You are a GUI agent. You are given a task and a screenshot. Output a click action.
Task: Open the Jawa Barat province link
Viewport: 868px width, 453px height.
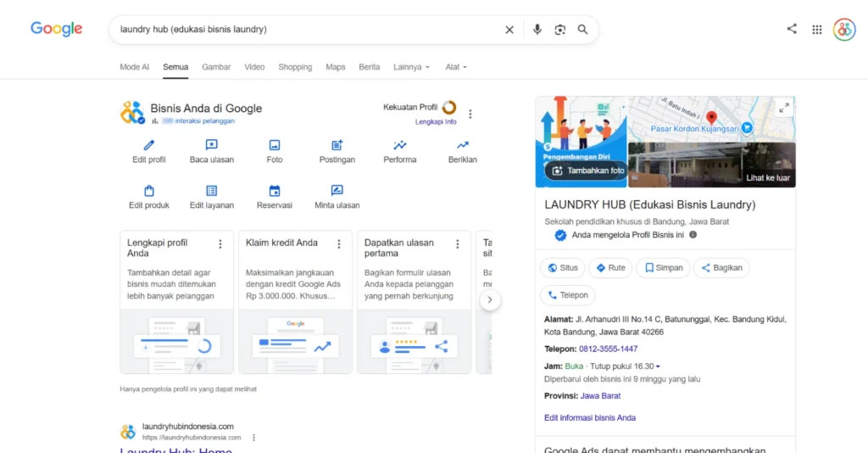(x=600, y=396)
